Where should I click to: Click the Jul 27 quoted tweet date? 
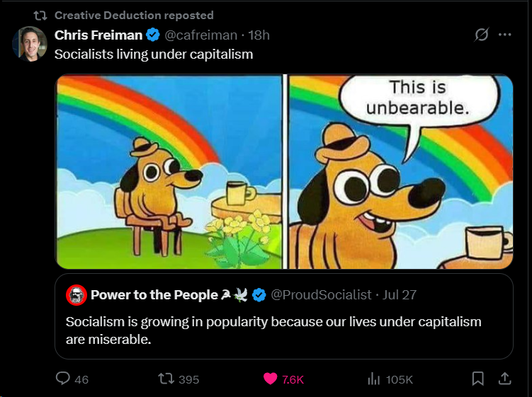(400, 294)
